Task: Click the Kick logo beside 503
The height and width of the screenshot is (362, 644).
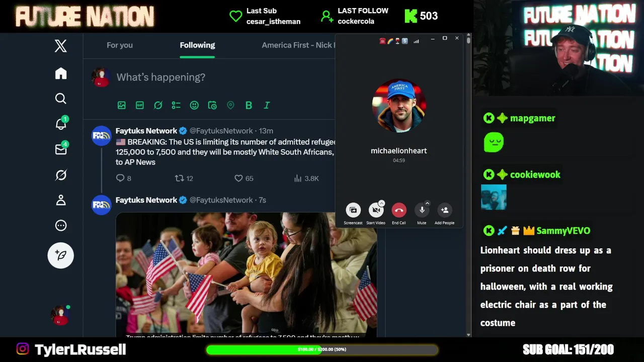Action: (411, 16)
